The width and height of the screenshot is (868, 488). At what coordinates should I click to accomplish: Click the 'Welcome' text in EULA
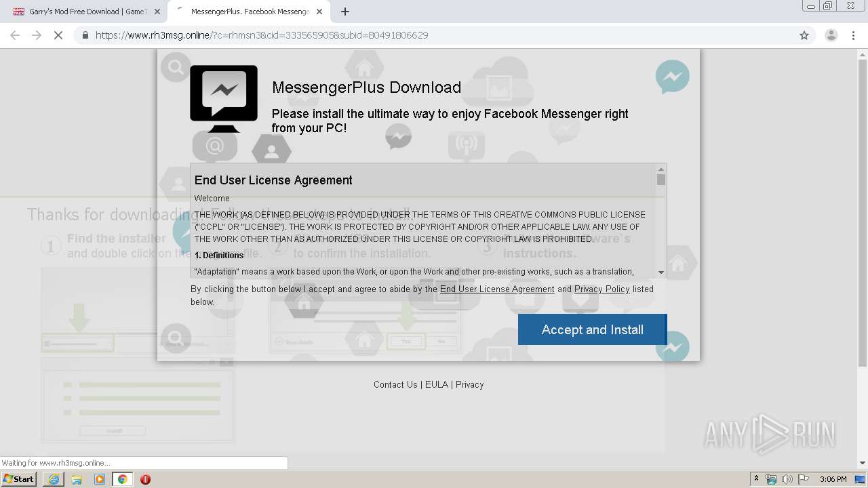(x=212, y=199)
